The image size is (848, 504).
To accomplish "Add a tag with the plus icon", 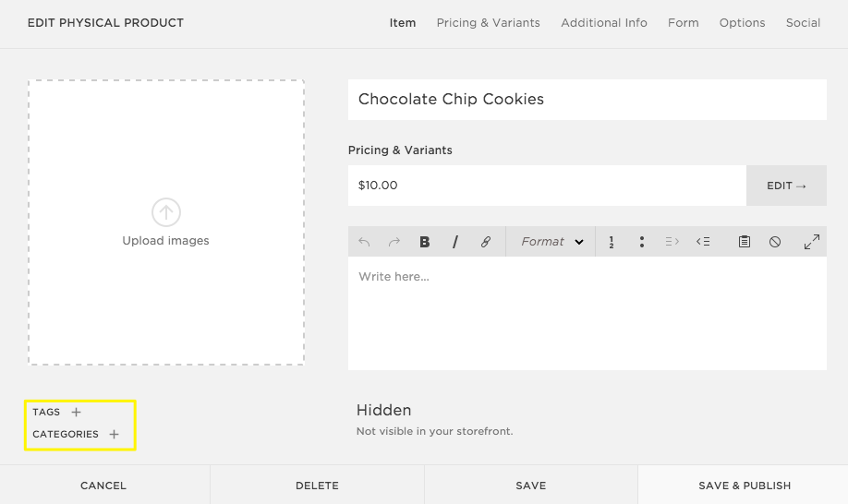I will [77, 413].
